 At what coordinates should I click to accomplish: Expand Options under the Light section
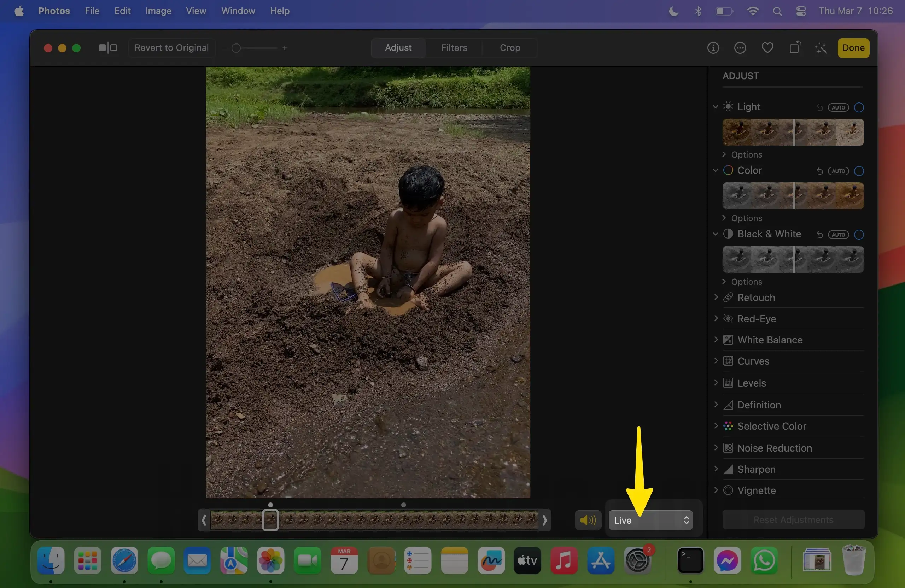746,155
